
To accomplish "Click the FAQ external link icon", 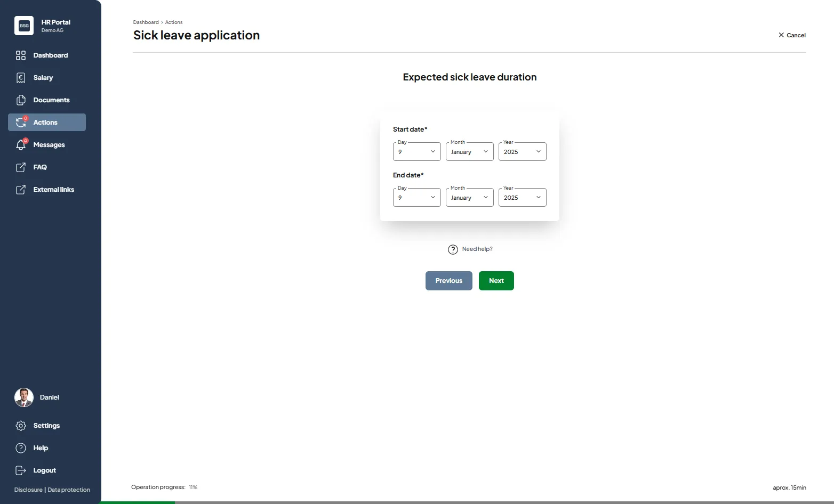I will [21, 167].
